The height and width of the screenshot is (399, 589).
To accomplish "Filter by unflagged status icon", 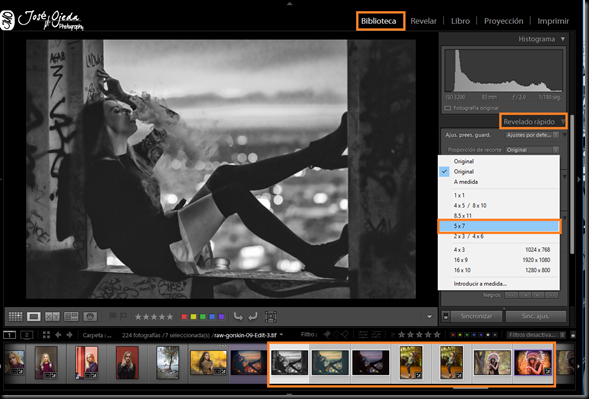I will (x=336, y=334).
